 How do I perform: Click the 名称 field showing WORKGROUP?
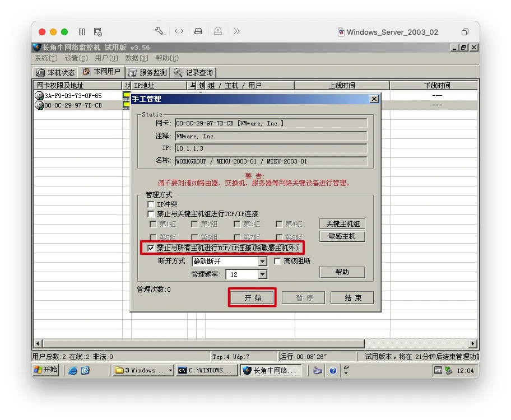click(271, 161)
